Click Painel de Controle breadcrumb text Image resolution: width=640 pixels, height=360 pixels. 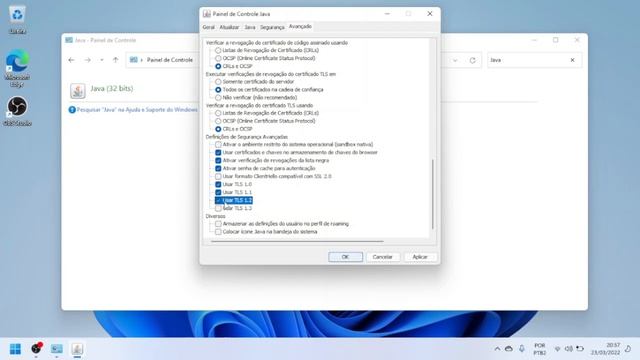[170, 60]
